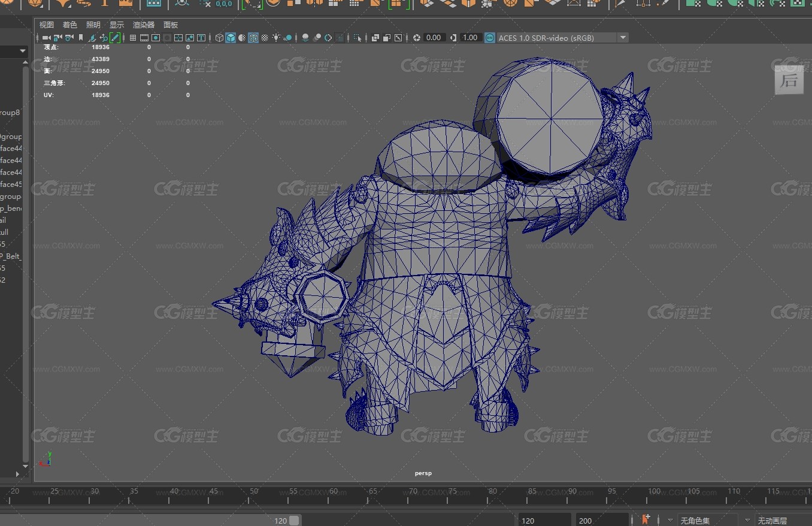
Task: Click the Gate Mask icon
Action: tap(167, 38)
